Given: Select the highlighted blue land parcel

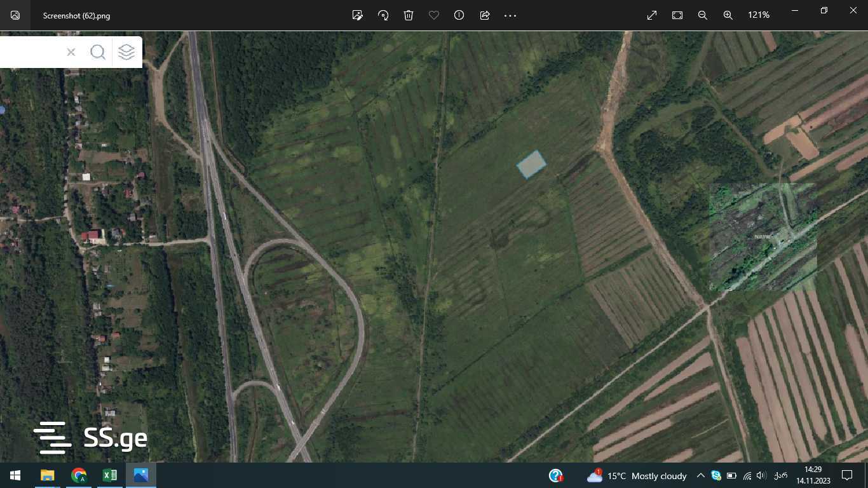Looking at the screenshot, I should pyautogui.click(x=531, y=165).
